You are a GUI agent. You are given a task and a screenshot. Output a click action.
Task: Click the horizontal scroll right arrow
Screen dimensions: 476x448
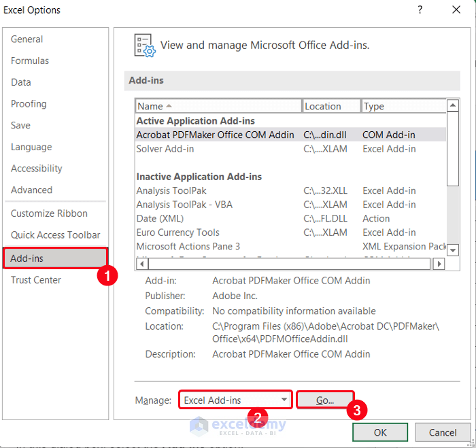click(x=439, y=264)
